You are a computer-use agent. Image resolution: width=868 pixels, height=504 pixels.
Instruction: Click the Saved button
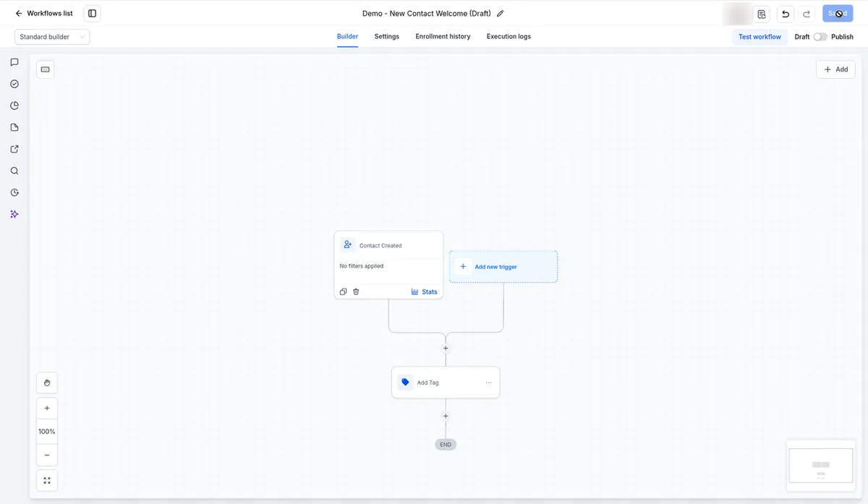(x=838, y=14)
